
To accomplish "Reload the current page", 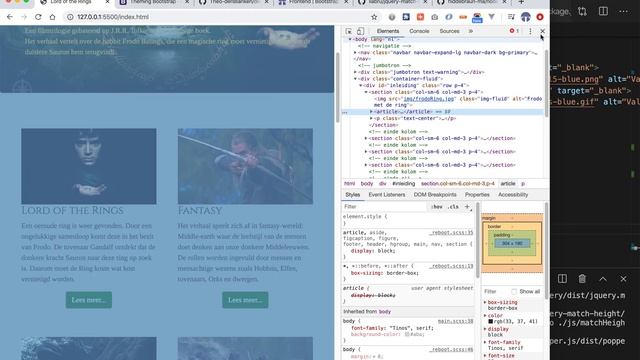I will [x=38, y=17].
